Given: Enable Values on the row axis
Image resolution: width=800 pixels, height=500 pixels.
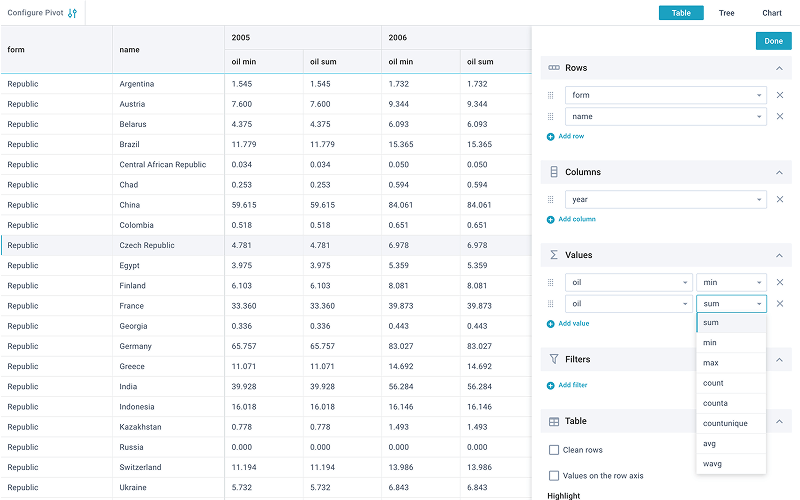Looking at the screenshot, I should [x=554, y=476].
